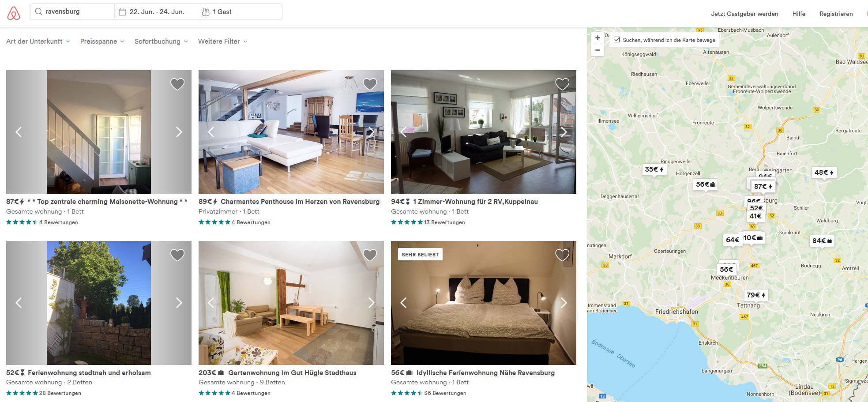Image resolution: width=868 pixels, height=402 pixels.
Task: Click the Airbnb logo home icon
Action: tap(14, 13)
